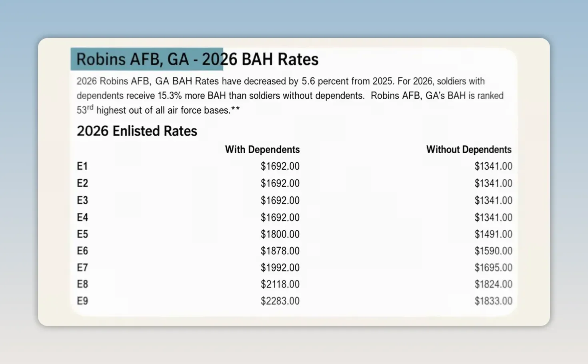Viewport: 588px width, 364px height.
Task: Click the E5 row label
Action: [82, 234]
